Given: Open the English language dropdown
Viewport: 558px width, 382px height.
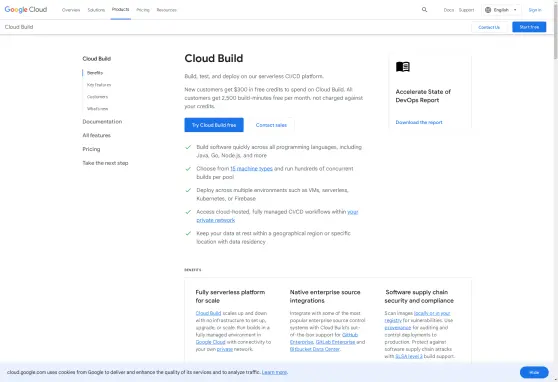Looking at the screenshot, I should click(x=501, y=10).
